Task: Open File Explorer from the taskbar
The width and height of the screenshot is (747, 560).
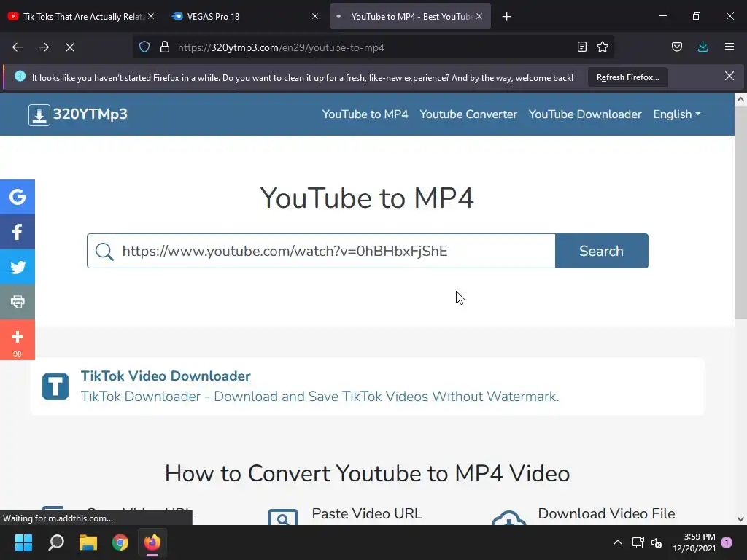Action: (88, 542)
